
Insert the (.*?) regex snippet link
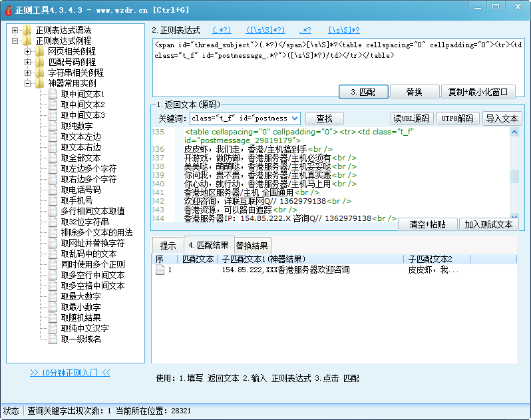222,30
